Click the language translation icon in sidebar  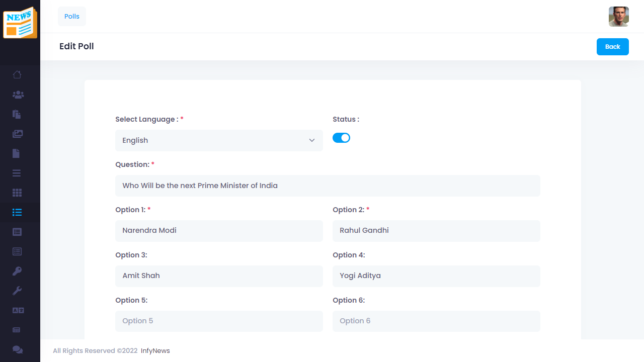pos(18,310)
